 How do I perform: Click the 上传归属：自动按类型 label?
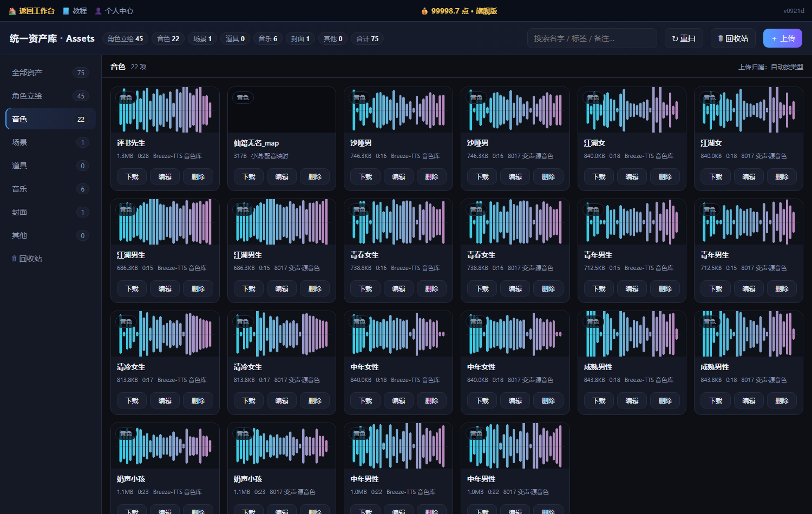click(x=771, y=67)
